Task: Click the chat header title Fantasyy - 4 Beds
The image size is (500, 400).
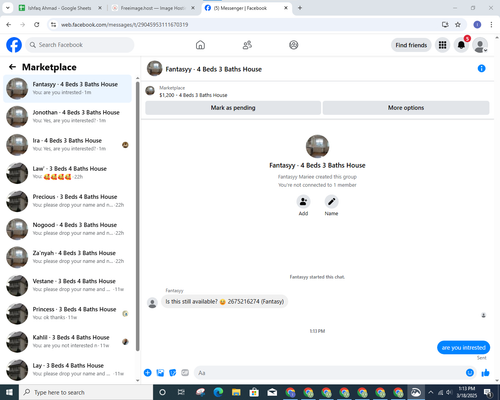Action: tap(214, 69)
